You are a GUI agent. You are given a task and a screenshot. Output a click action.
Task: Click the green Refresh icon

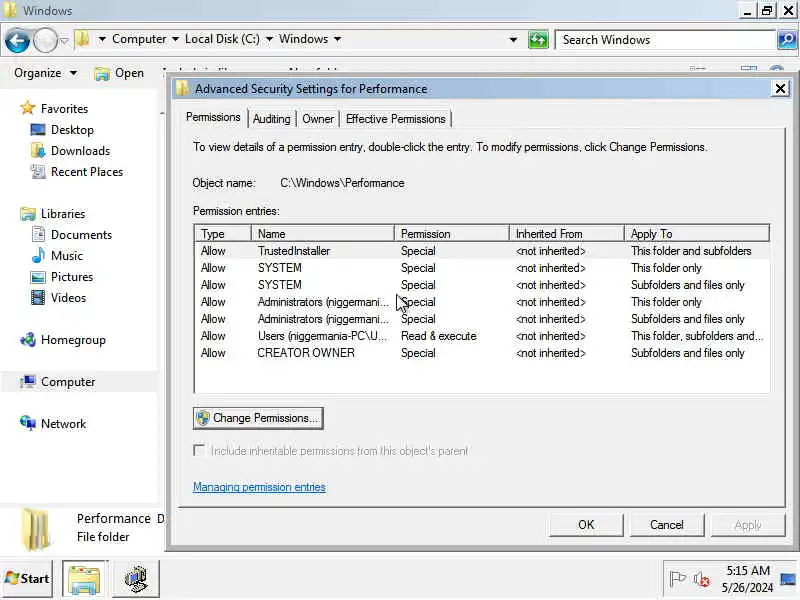(x=538, y=40)
